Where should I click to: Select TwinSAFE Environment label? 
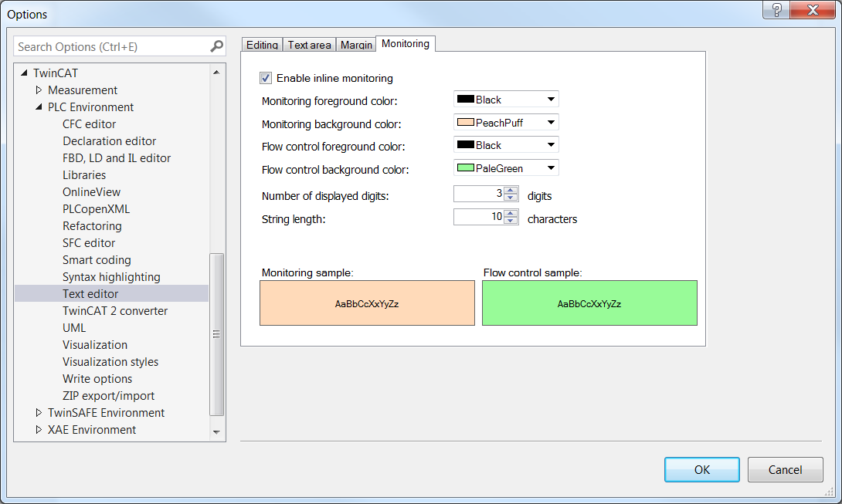click(107, 413)
